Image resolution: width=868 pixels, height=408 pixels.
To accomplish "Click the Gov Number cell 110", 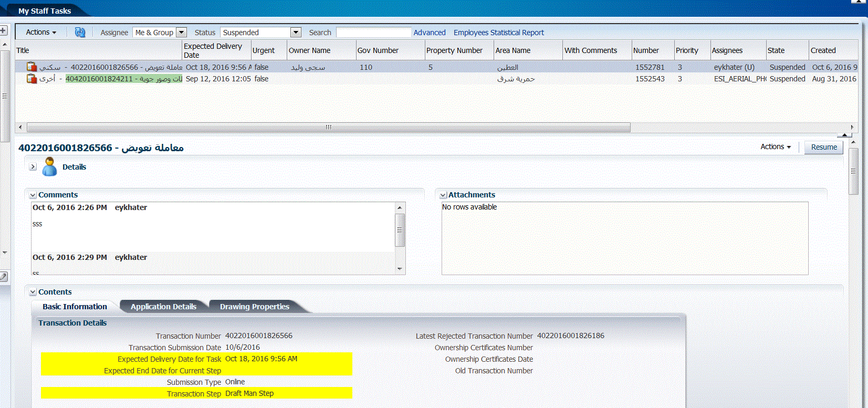I will [366, 67].
